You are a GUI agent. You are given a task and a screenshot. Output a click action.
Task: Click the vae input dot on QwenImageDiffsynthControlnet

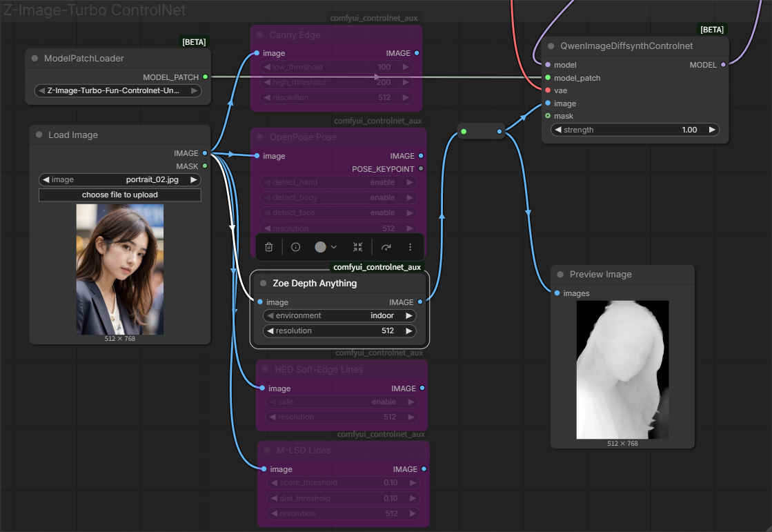548,90
